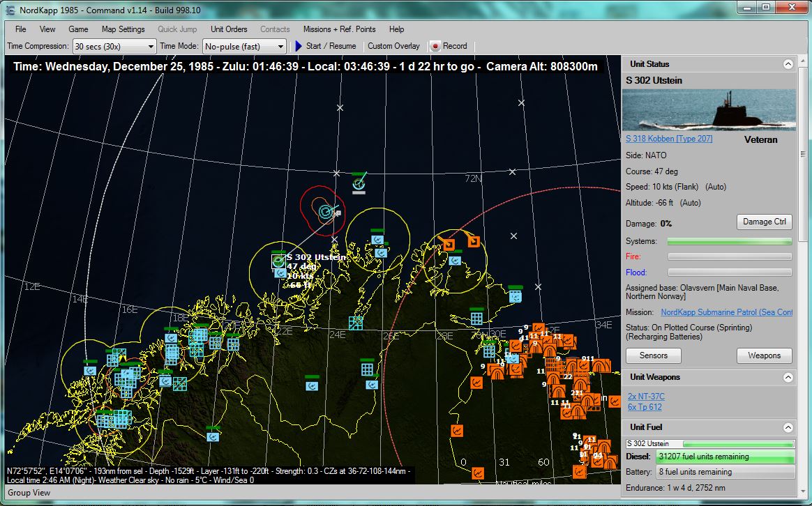Collapse the Unit Fuel panel
The image size is (812, 506).
point(788,427)
